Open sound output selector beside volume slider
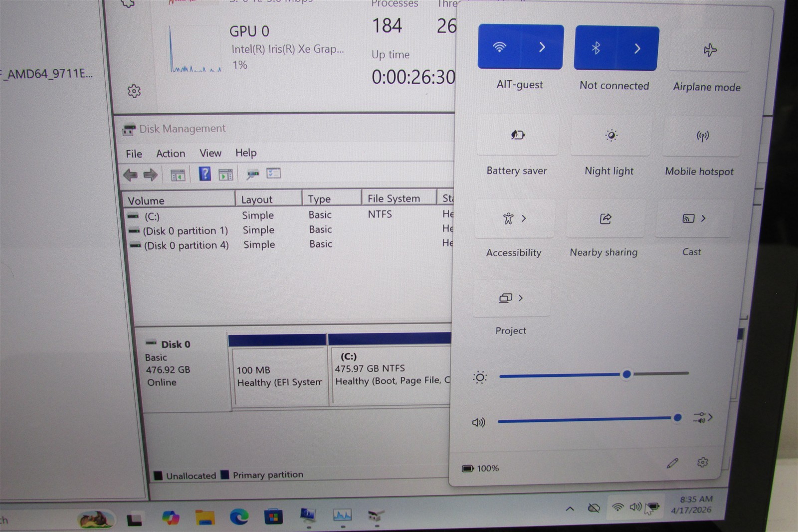 click(702, 417)
